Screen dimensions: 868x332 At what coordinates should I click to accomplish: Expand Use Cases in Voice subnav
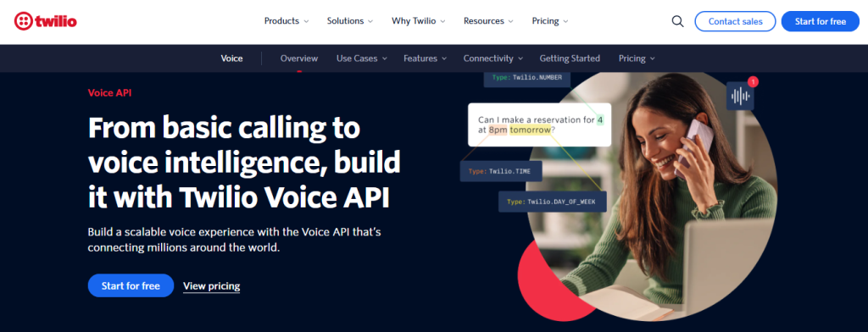point(361,58)
